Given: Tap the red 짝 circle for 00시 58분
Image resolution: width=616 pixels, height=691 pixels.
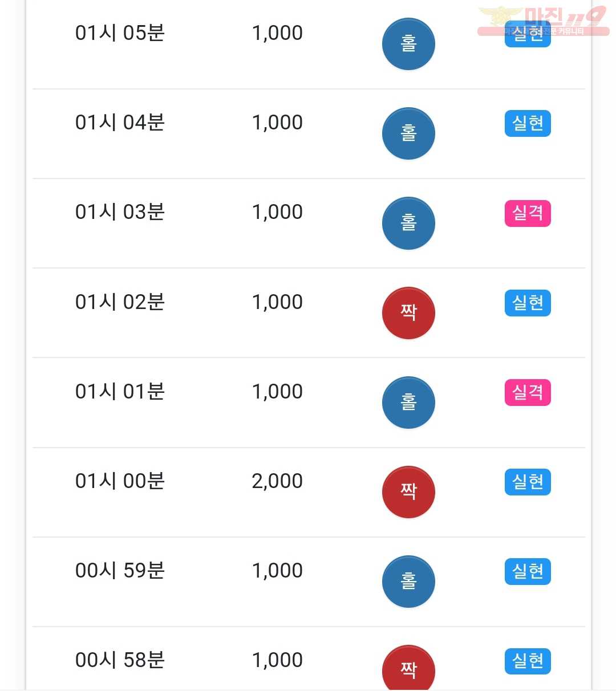Looking at the screenshot, I should coord(408,668).
